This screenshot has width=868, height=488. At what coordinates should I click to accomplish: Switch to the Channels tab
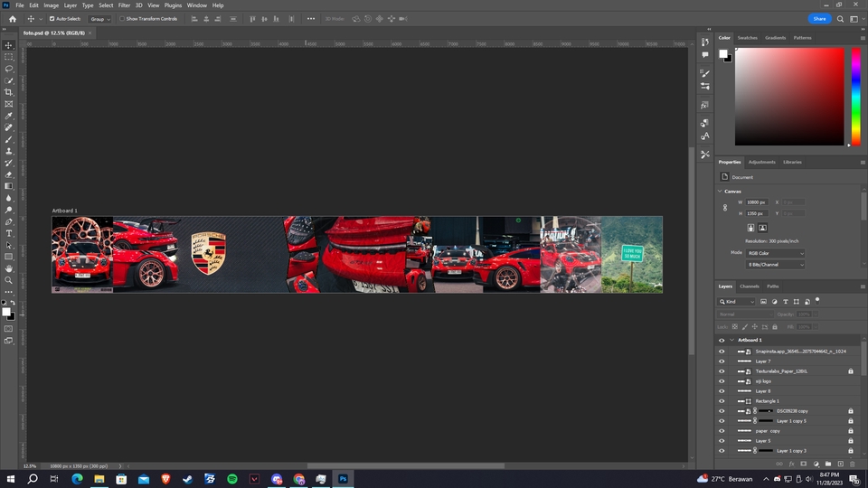pyautogui.click(x=749, y=286)
